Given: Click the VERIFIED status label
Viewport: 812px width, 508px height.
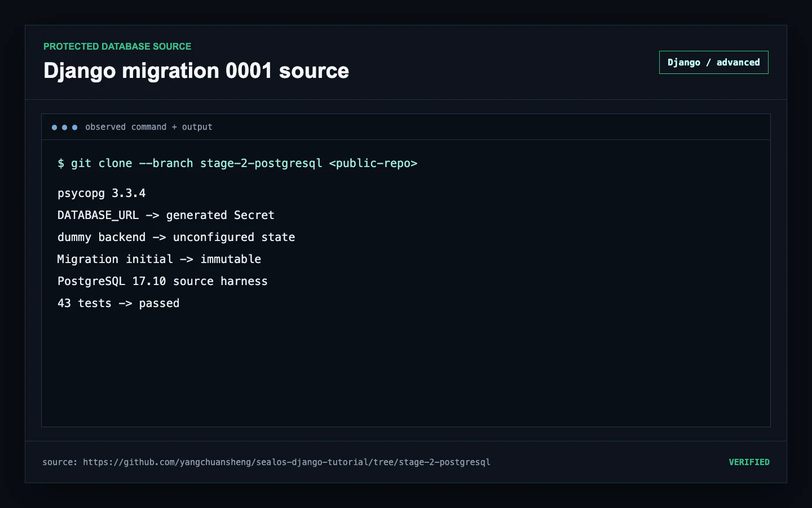Looking at the screenshot, I should [x=749, y=462].
